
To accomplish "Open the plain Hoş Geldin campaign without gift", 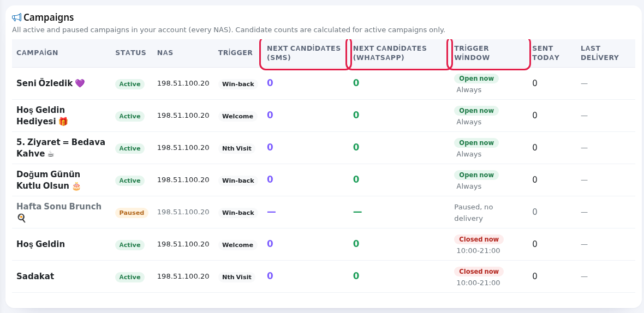I will [x=41, y=244].
